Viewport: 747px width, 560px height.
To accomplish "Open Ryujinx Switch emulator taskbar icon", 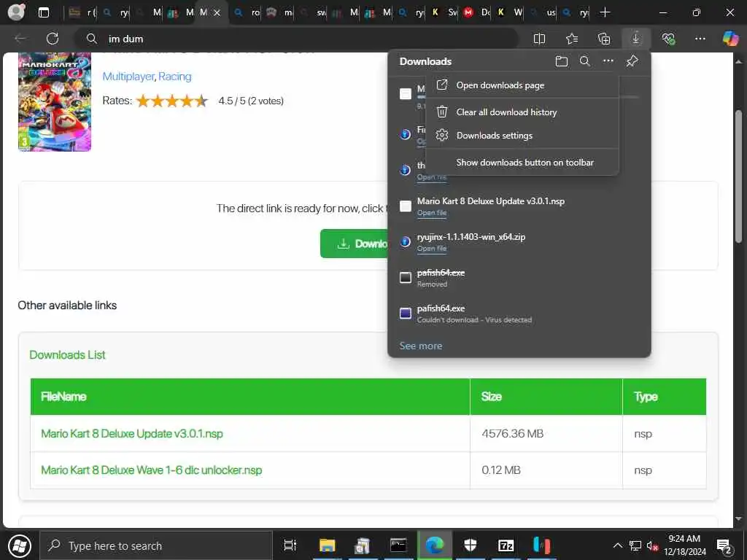I will [541, 545].
